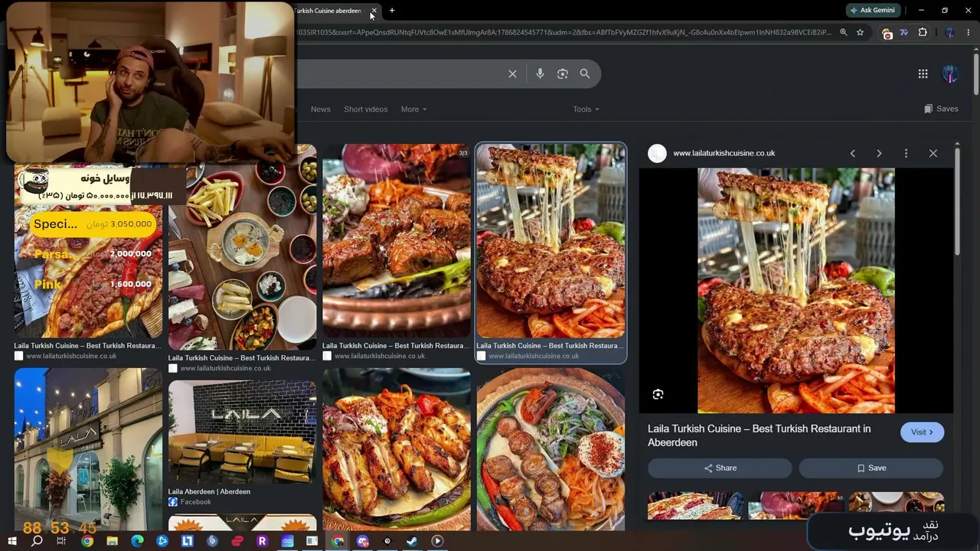Image resolution: width=980 pixels, height=551 pixels.
Task: Submit search with the magnifier icon
Action: pos(585,73)
